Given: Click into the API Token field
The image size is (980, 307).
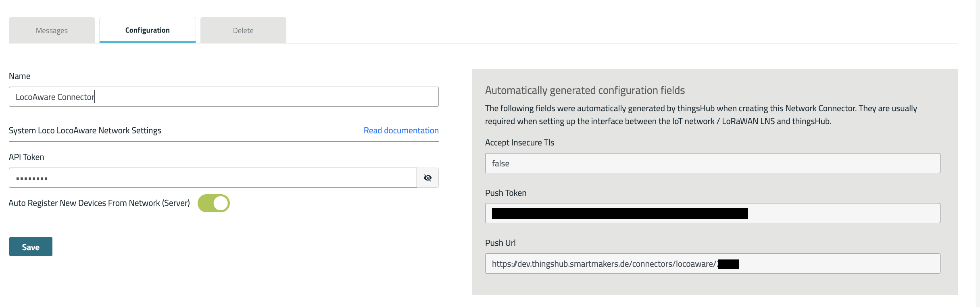Looking at the screenshot, I should click(x=213, y=178).
